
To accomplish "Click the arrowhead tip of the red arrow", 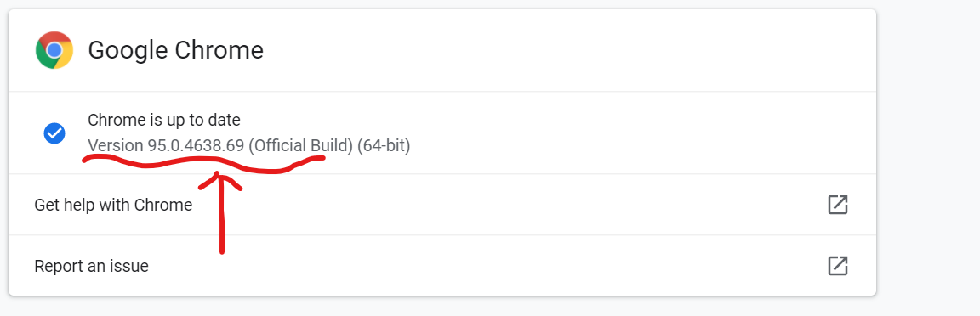I will pos(218,178).
